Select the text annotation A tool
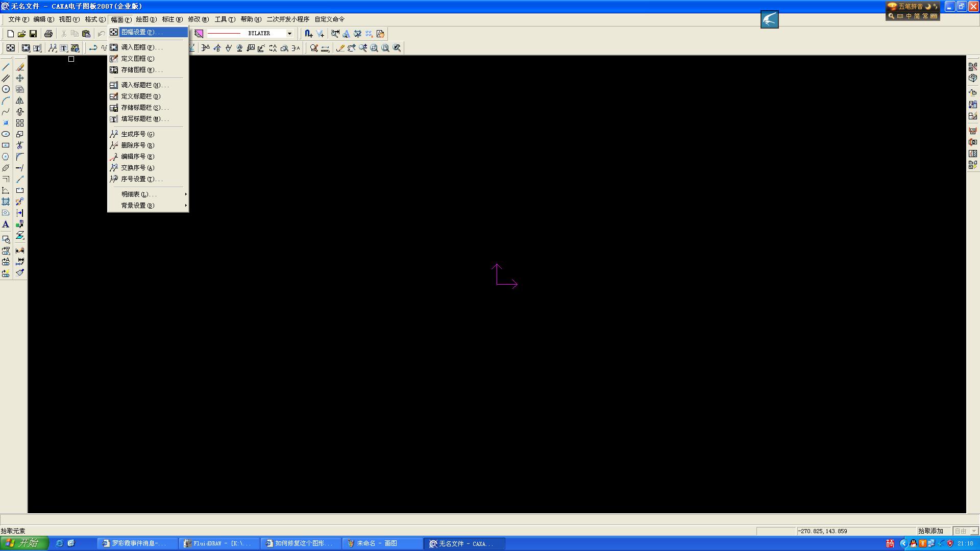 (x=6, y=224)
